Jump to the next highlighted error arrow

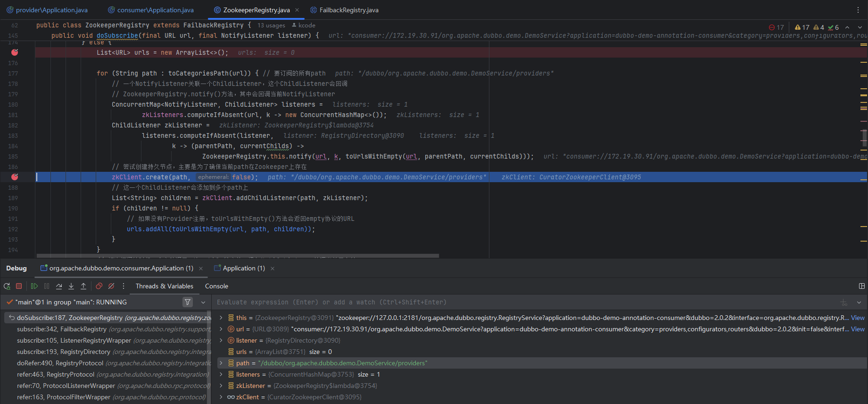pos(860,27)
